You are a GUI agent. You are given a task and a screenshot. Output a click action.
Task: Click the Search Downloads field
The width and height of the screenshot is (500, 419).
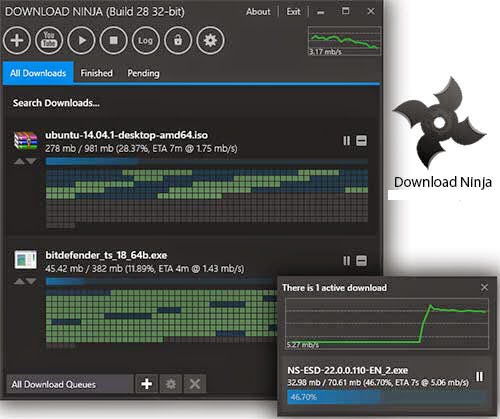[192, 103]
